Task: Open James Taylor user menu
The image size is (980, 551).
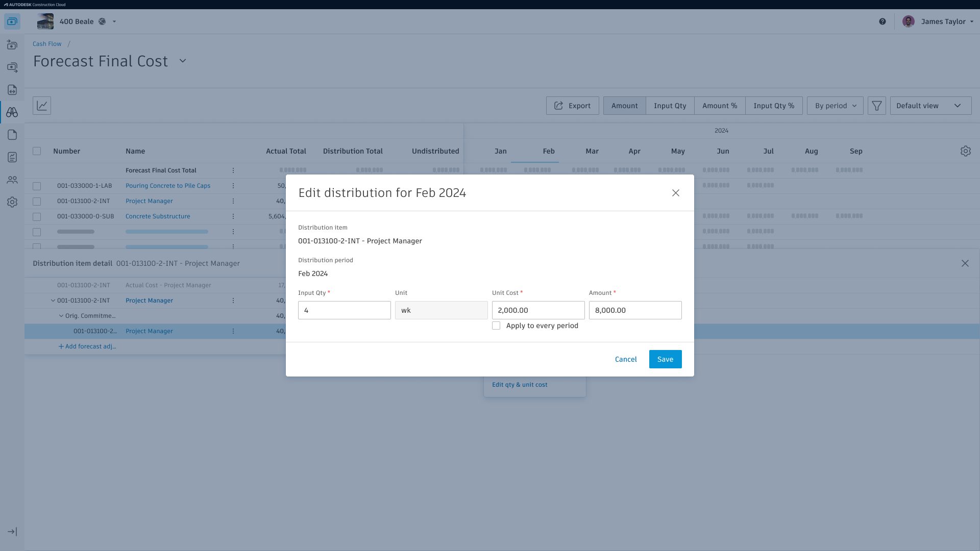Action: 938,21
